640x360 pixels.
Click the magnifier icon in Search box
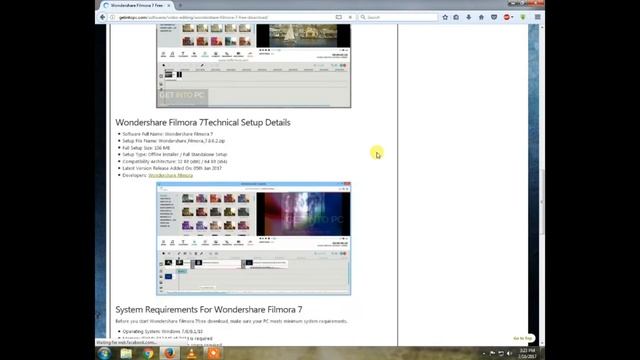pyautogui.click(x=363, y=17)
